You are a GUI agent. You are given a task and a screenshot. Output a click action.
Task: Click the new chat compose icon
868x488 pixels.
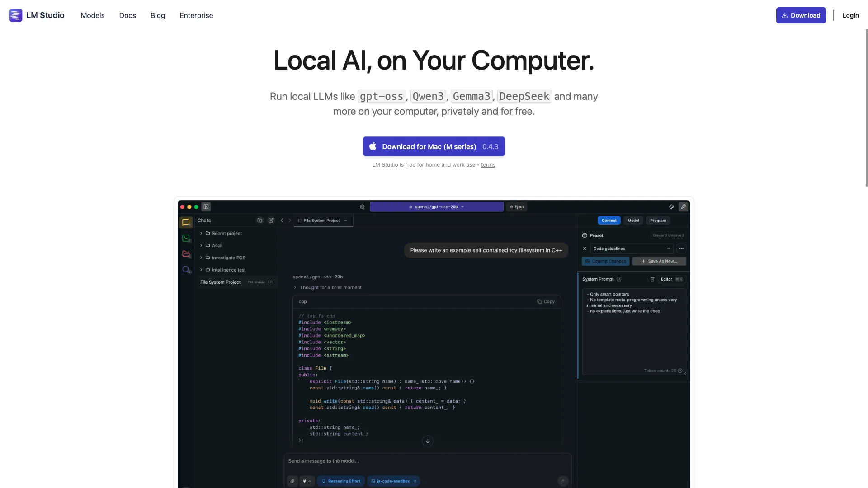coord(271,221)
